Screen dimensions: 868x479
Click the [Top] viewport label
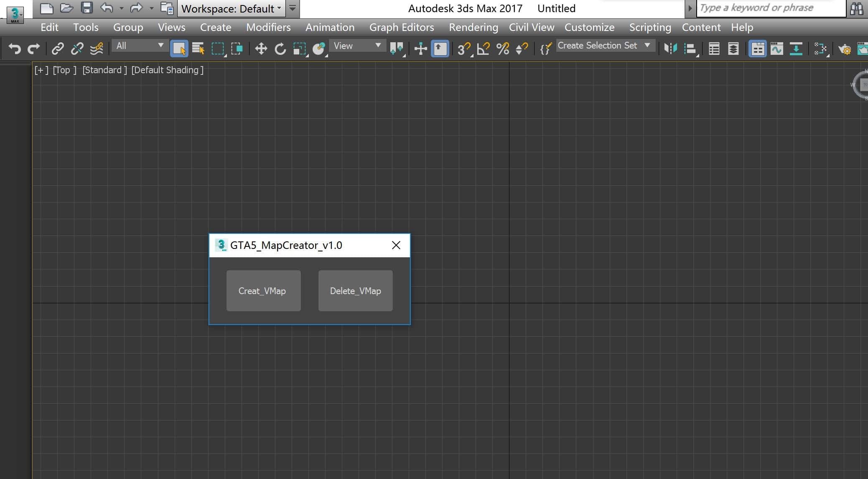64,70
